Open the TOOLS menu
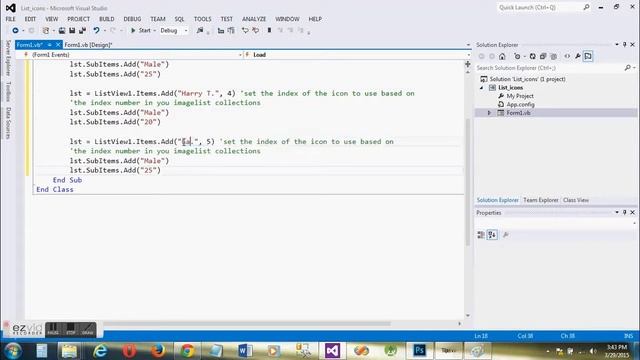The image size is (640, 360). coord(202,19)
